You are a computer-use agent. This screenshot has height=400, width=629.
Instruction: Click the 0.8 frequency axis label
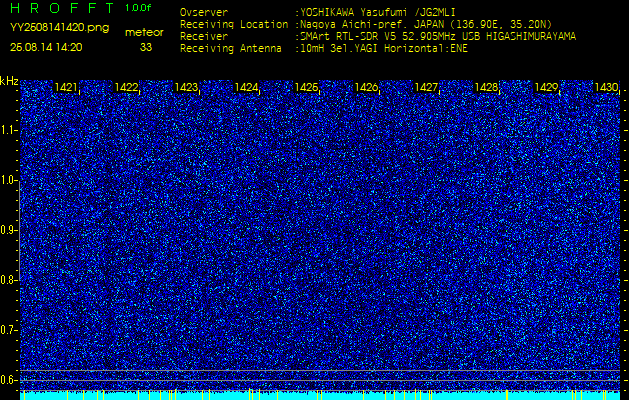pyautogui.click(x=8, y=280)
